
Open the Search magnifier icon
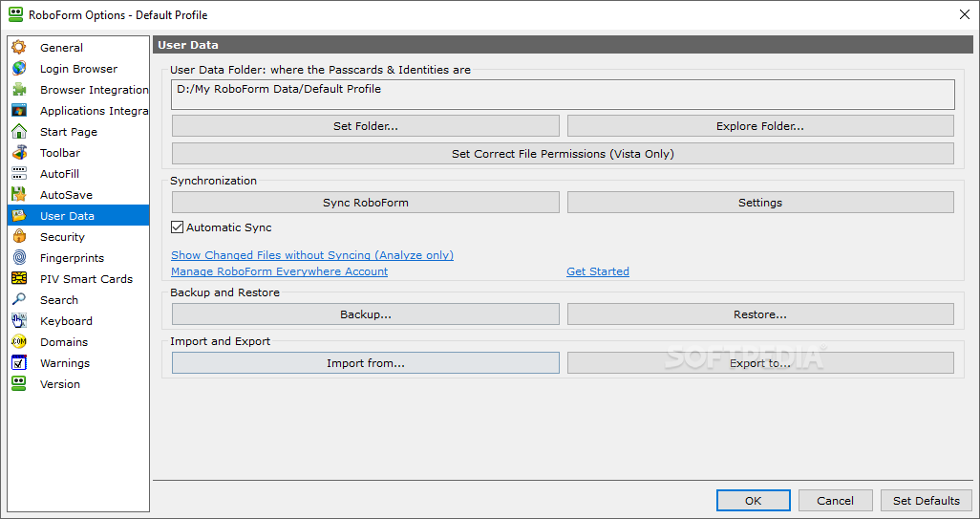pos(19,299)
